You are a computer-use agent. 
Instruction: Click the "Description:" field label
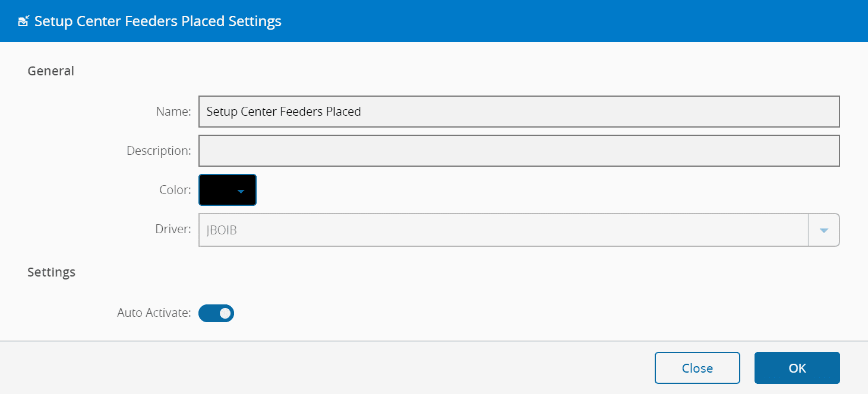[159, 151]
